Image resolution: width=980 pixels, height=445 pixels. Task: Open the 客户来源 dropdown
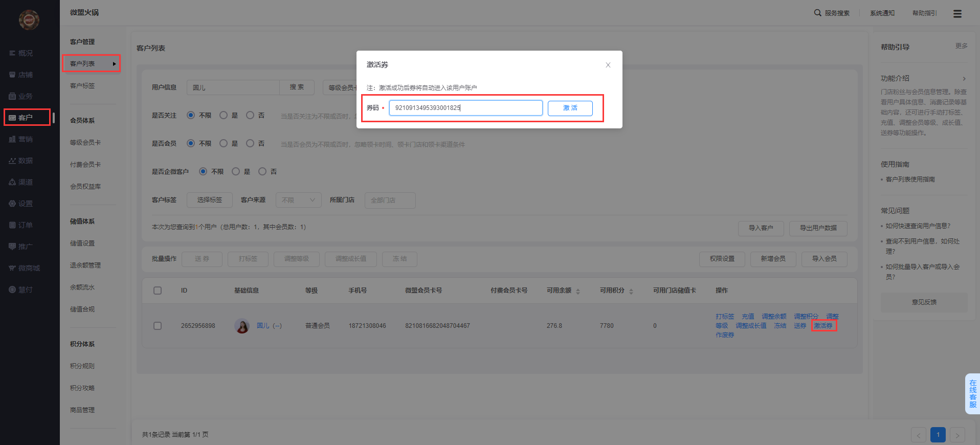[298, 201]
